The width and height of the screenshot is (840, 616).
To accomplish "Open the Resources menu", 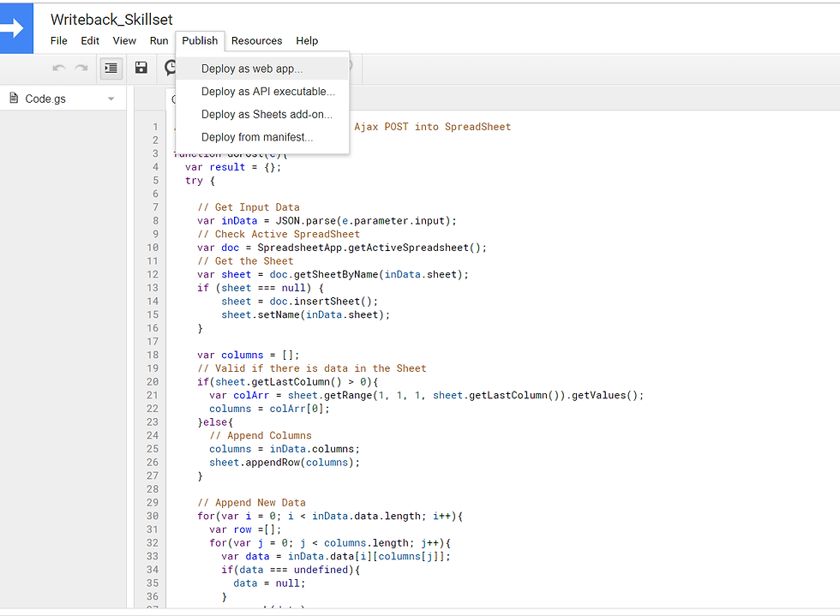I will [256, 41].
